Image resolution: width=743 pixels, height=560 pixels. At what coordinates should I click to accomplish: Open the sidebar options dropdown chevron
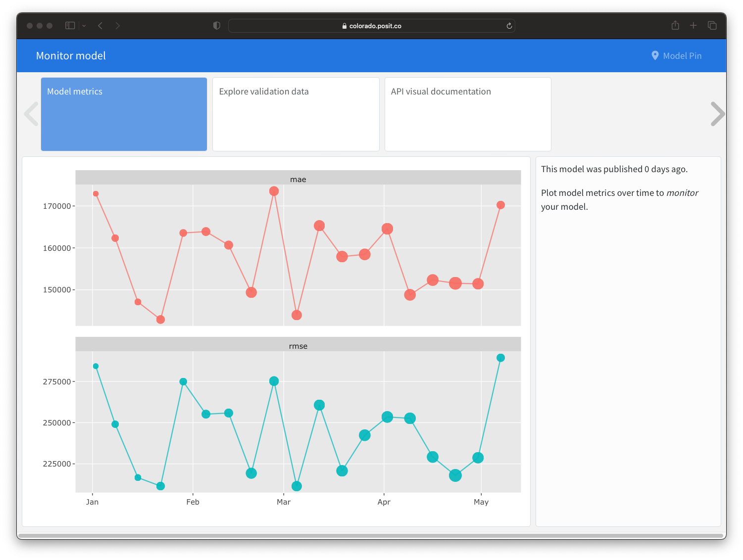point(84,26)
